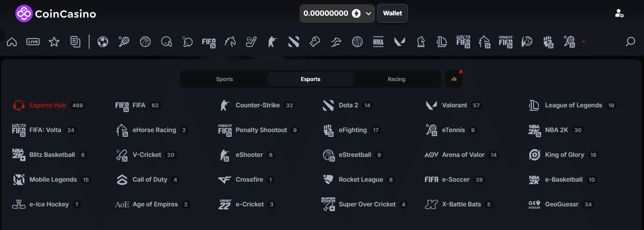The height and width of the screenshot is (230, 644).
Task: Click the Wallet button
Action: tap(392, 13)
